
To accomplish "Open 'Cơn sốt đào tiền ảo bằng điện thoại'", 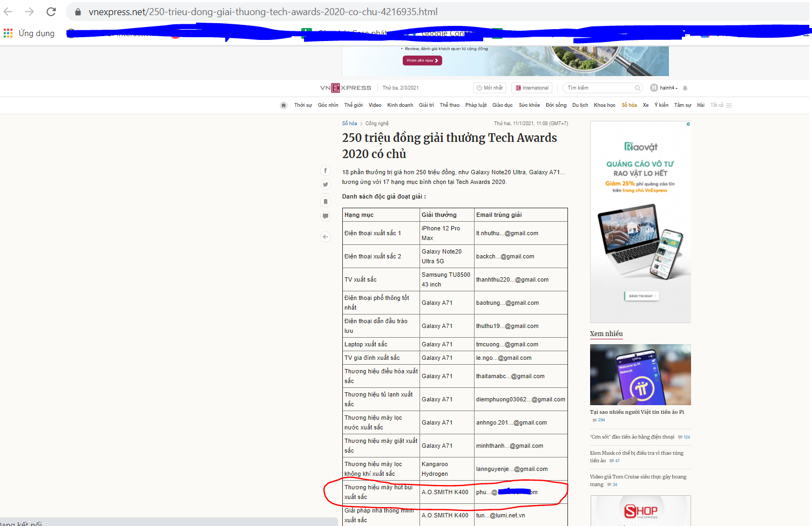I will coord(632,437).
